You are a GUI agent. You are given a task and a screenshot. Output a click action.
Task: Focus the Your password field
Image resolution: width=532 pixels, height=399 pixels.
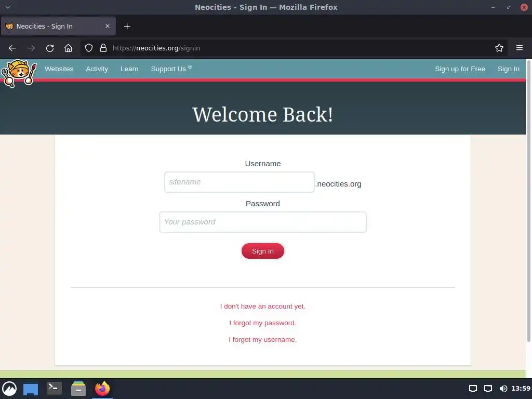[x=262, y=222]
